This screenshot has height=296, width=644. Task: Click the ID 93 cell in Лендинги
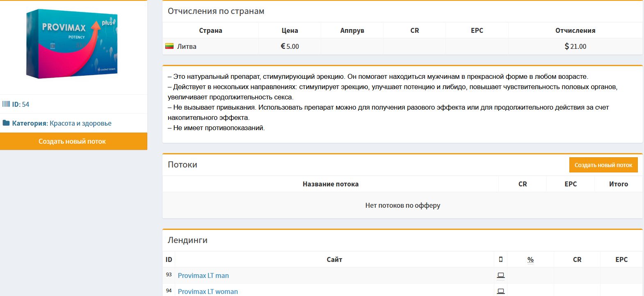[169, 275]
